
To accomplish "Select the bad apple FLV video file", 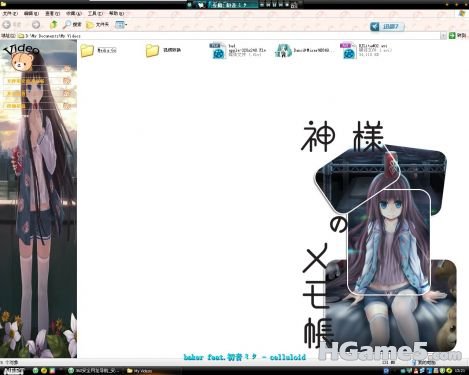I will click(x=238, y=51).
